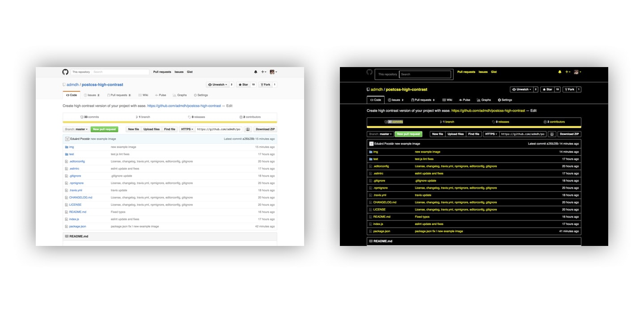The image size is (644, 313).
Task: Open notifications bell in the light screenshot
Action: (256, 72)
